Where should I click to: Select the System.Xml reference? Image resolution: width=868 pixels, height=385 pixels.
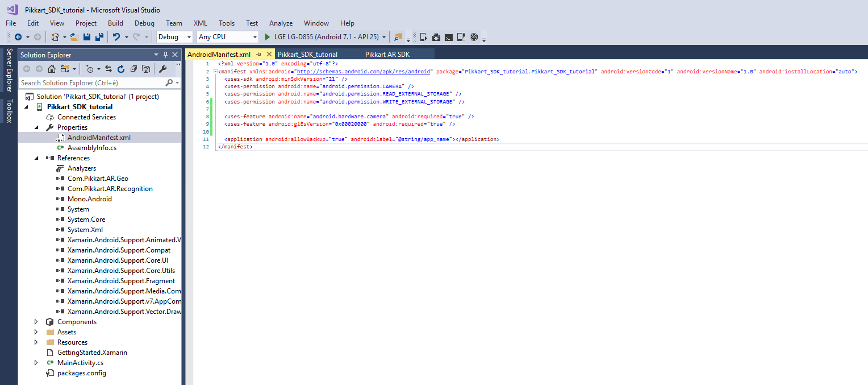(x=86, y=230)
